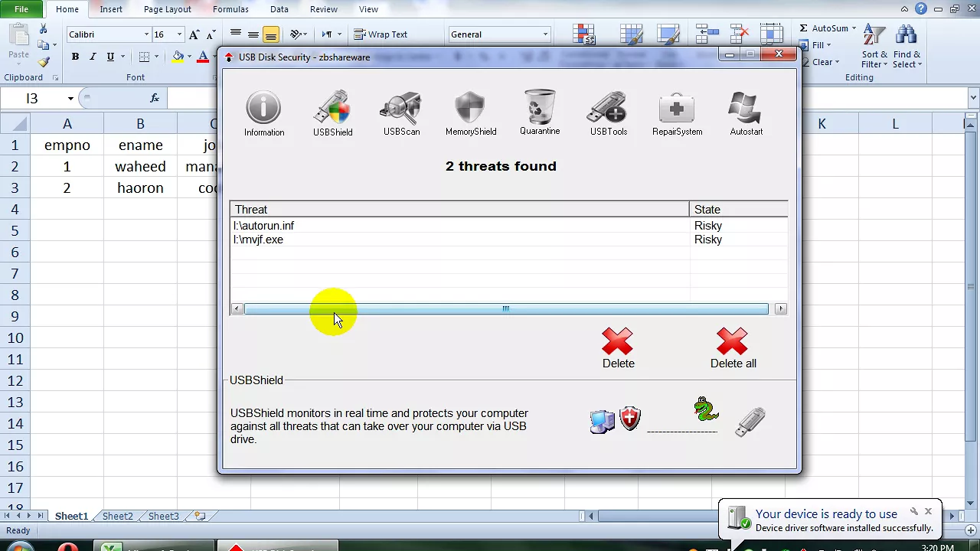This screenshot has width=980, height=551.
Task: Toggle Wrap Text
Action: 381,34
